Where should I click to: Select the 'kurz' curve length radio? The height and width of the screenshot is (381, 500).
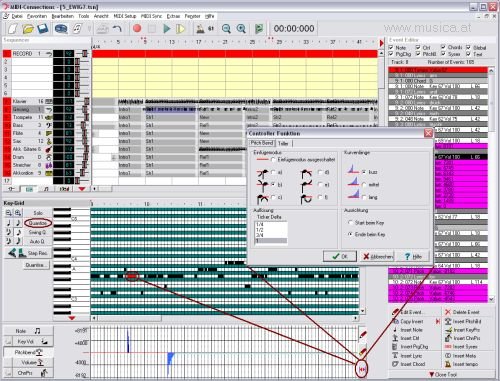(364, 172)
